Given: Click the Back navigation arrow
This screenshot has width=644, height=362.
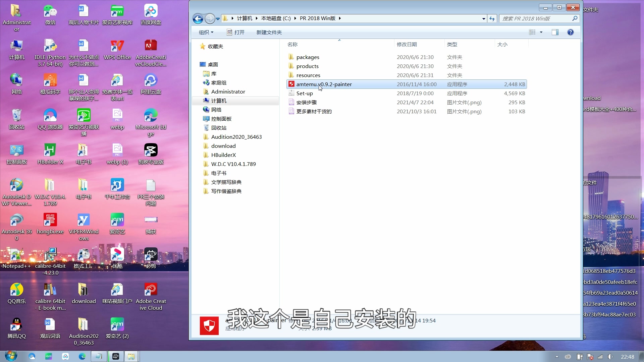Looking at the screenshot, I should pos(198,18).
